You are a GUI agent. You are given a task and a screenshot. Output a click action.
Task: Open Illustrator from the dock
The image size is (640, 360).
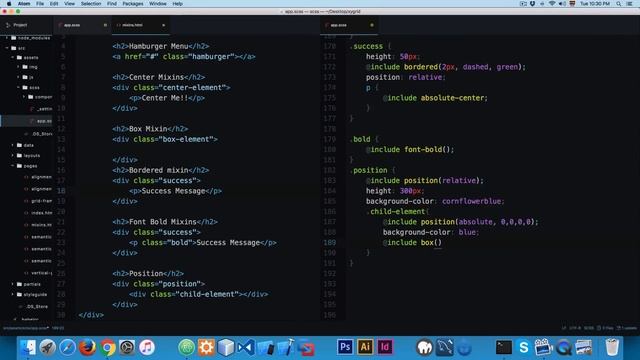(x=365, y=347)
